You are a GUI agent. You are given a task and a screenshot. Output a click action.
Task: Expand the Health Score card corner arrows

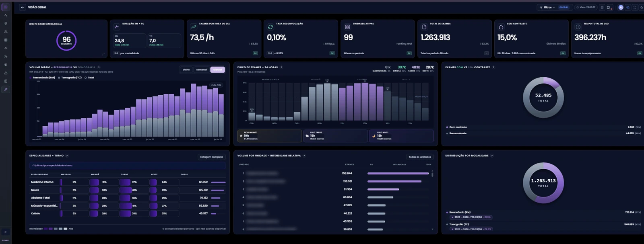tap(103, 54)
